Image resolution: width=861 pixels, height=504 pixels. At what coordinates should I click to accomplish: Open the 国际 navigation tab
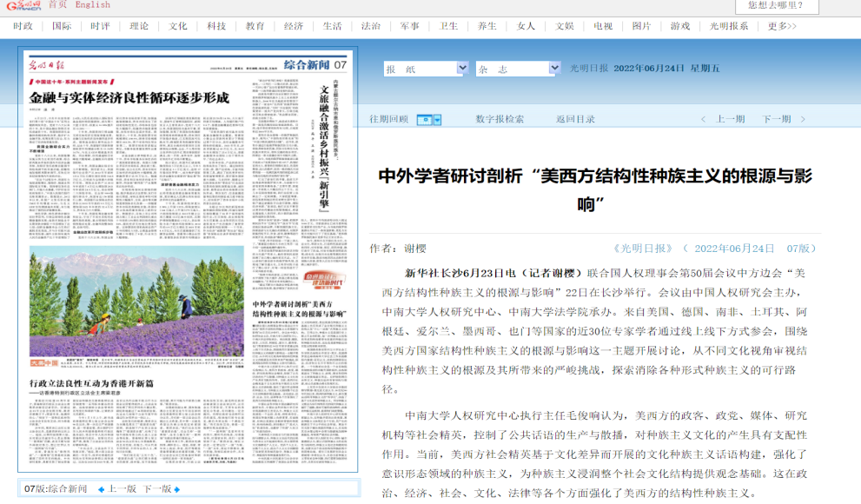click(62, 26)
